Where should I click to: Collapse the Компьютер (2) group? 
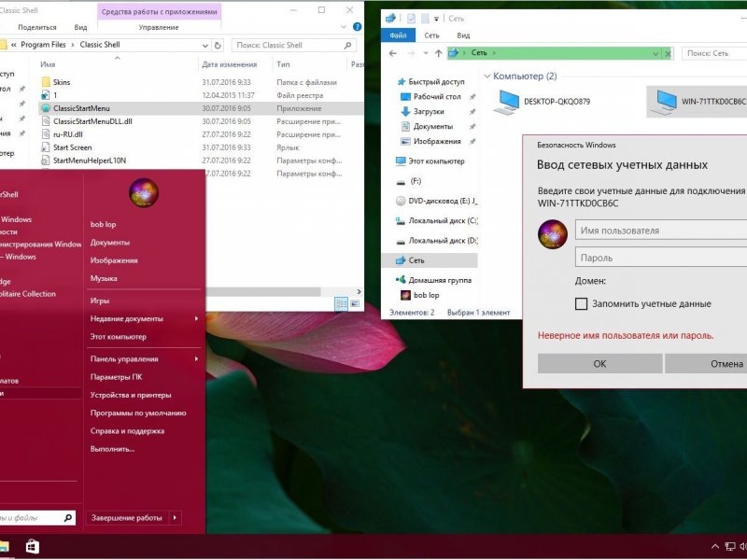tap(486, 77)
